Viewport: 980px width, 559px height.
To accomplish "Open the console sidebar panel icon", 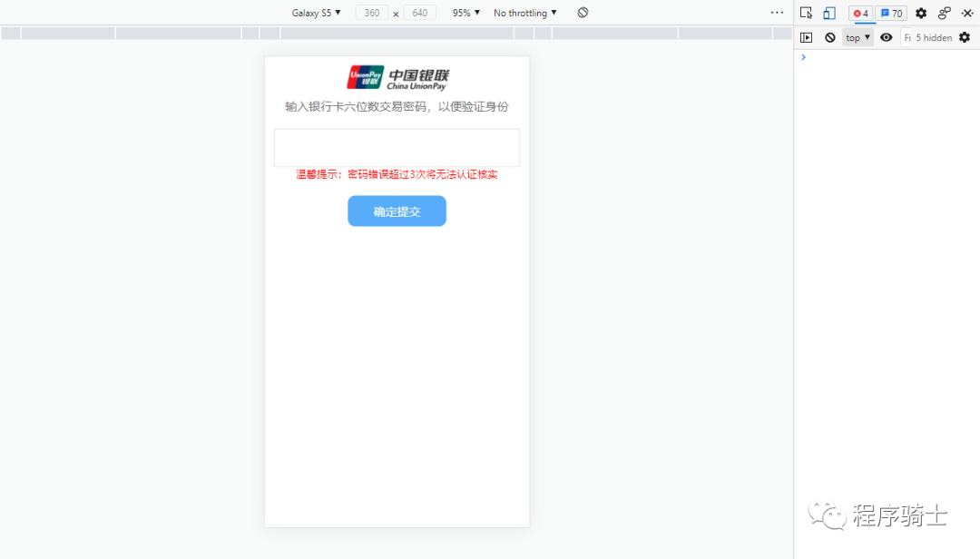I will tap(806, 37).
